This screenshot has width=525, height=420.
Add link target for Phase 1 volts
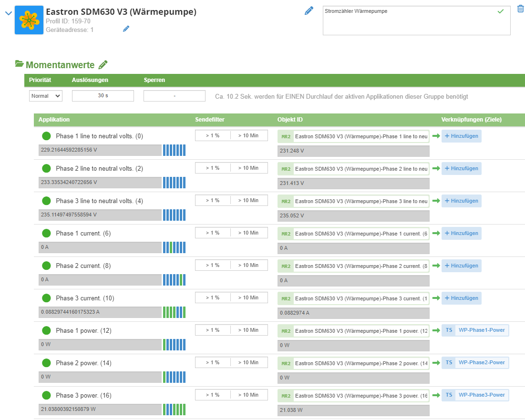pos(462,136)
